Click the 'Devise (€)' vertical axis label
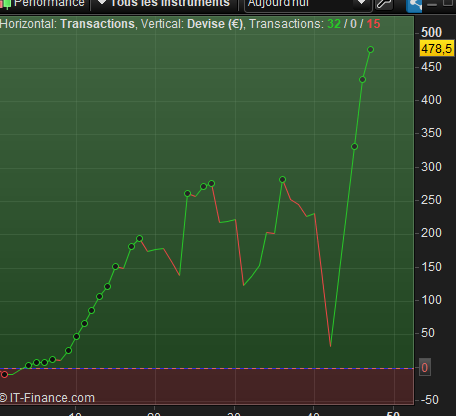The height and width of the screenshot is (416, 456). pyautogui.click(x=215, y=24)
